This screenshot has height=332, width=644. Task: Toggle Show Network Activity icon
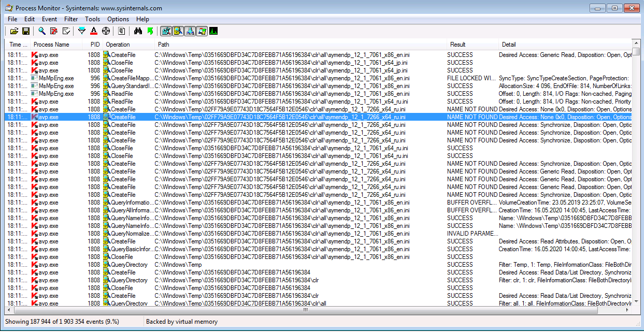[190, 31]
